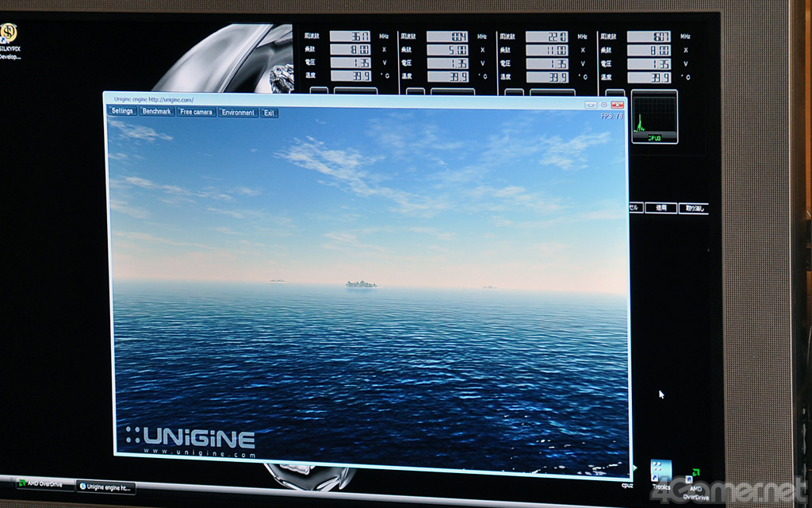Maximize the Unigine engine window
The width and height of the screenshot is (812, 508).
pyautogui.click(x=603, y=105)
